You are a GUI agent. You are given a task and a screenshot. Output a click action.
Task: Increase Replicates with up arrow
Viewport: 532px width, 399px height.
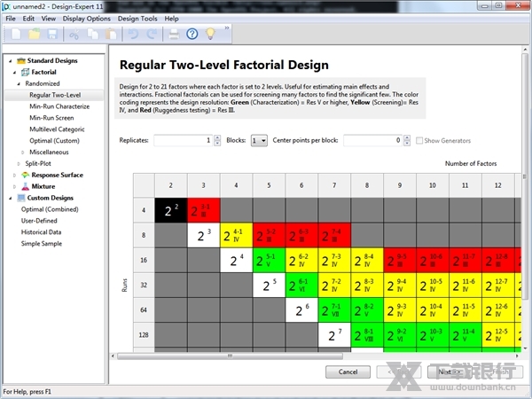click(217, 137)
